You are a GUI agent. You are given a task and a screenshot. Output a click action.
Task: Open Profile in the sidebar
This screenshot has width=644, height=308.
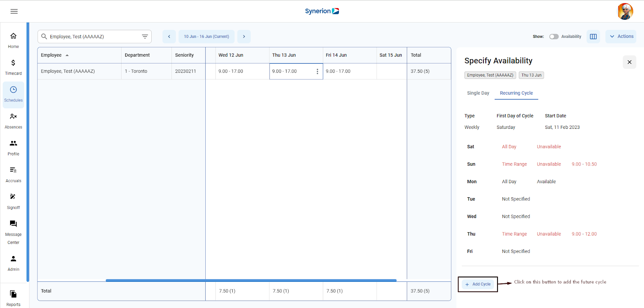[13, 148]
